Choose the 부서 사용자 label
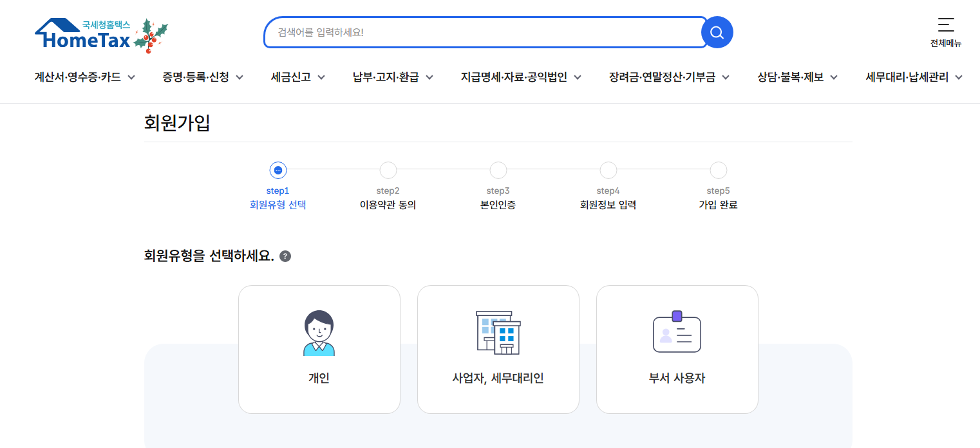This screenshot has width=980, height=448. [x=677, y=378]
